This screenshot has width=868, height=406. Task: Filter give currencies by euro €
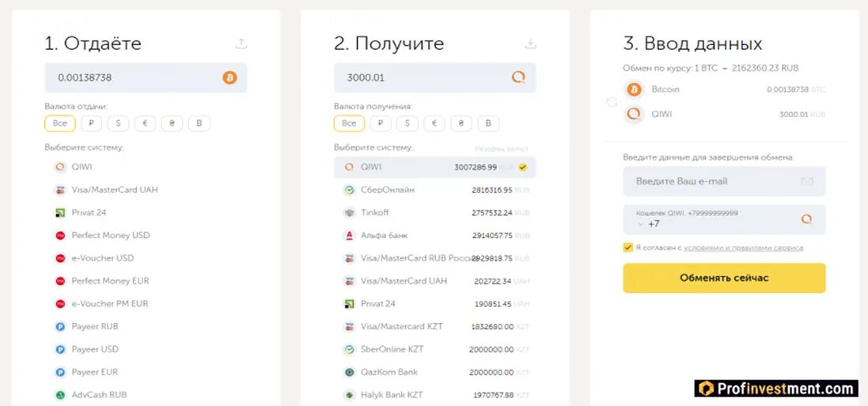point(145,123)
